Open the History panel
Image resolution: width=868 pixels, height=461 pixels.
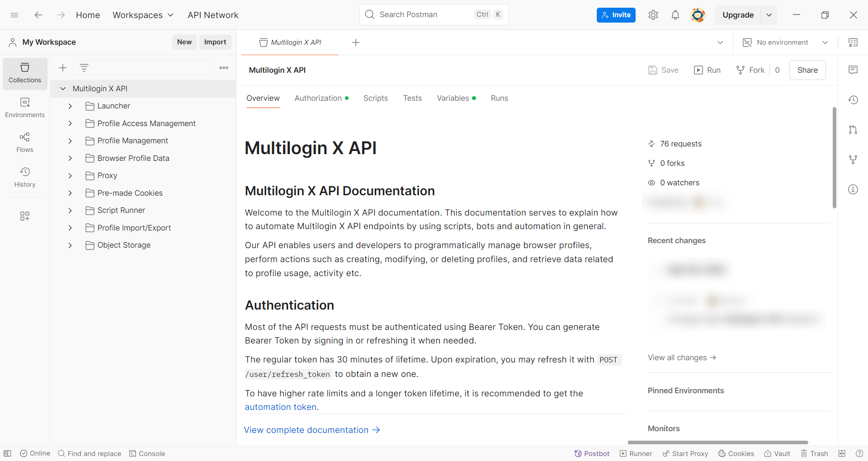(x=24, y=177)
